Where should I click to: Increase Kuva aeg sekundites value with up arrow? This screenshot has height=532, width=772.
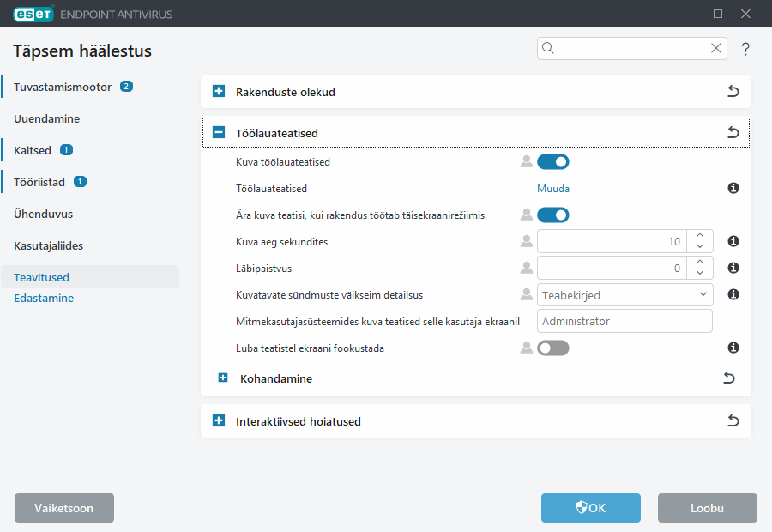click(x=700, y=236)
